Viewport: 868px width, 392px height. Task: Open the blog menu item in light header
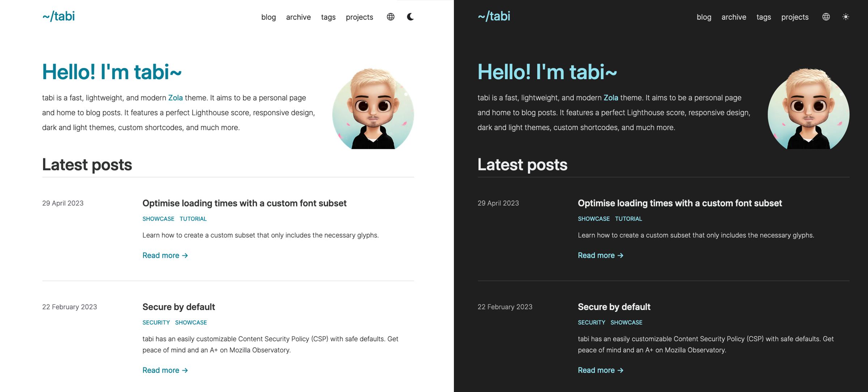coord(269,17)
